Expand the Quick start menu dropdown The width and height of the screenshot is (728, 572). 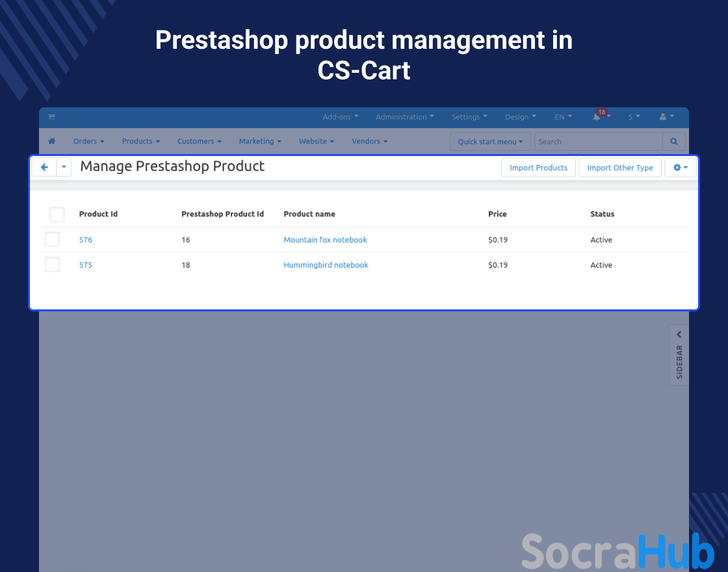(490, 142)
